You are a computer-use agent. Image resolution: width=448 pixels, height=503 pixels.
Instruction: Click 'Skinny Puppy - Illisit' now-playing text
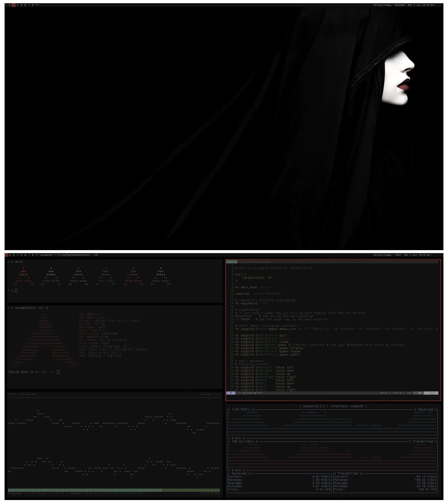387,255
